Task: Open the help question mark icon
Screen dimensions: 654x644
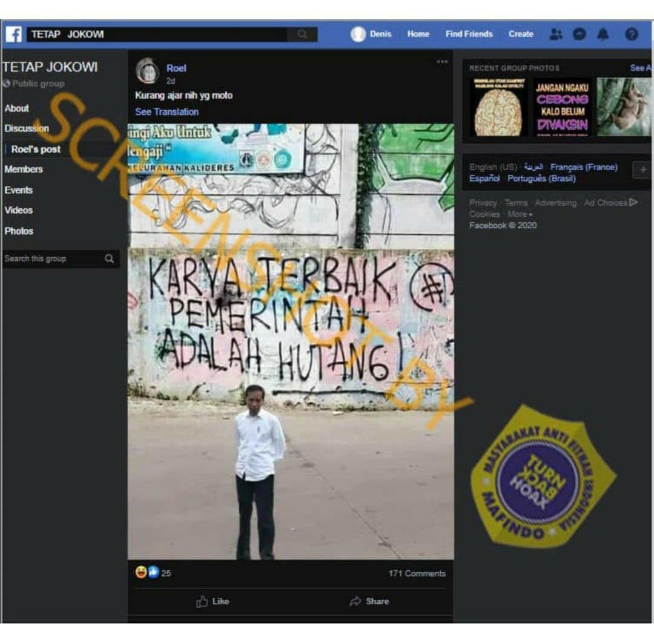Action: pyautogui.click(x=632, y=34)
